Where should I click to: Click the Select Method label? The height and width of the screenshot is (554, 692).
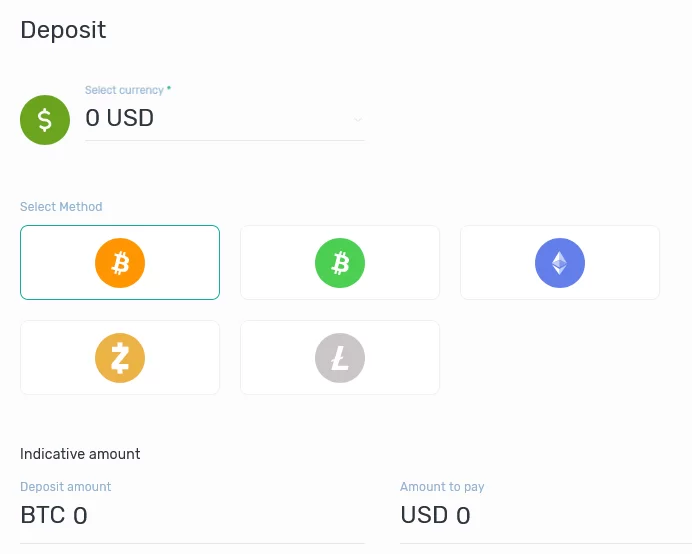61,207
